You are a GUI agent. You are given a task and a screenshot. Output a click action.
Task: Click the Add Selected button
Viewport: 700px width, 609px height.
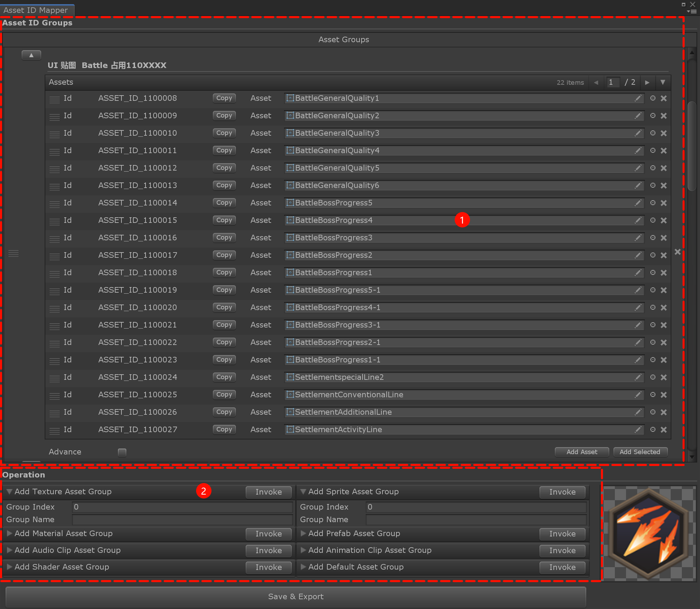[x=640, y=452]
